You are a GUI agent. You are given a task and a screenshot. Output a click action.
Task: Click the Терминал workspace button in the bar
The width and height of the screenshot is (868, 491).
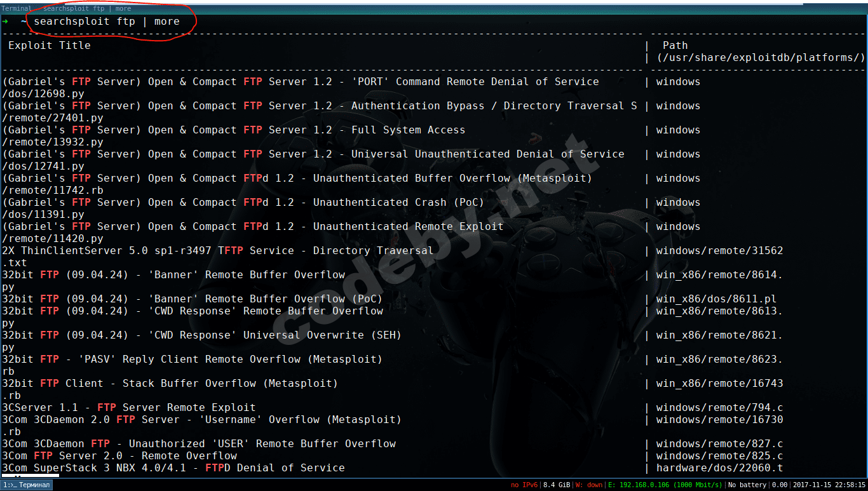(x=27, y=485)
